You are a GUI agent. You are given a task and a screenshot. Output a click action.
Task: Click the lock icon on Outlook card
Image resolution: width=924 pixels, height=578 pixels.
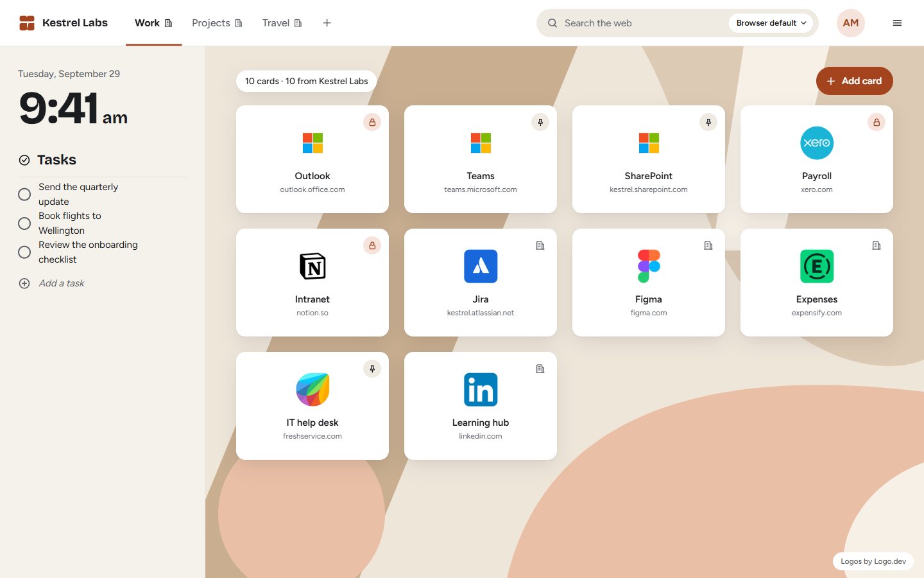click(372, 122)
